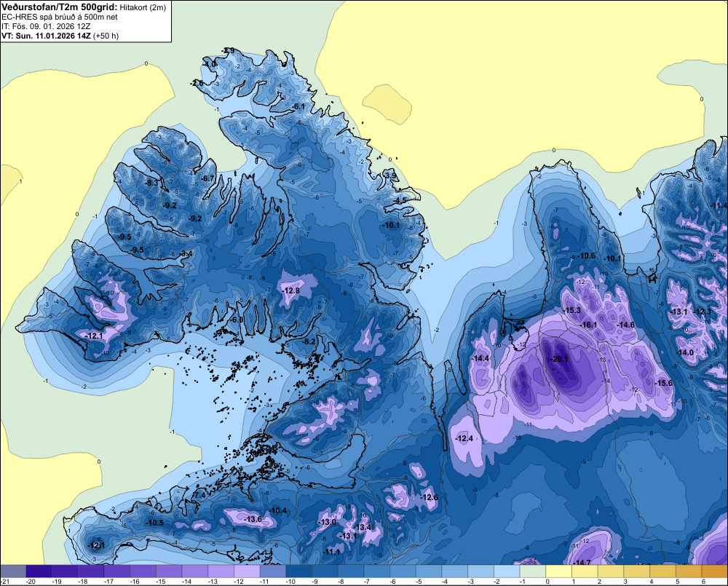
Task: Select the -12.4 temperature label
Action: click(463, 438)
